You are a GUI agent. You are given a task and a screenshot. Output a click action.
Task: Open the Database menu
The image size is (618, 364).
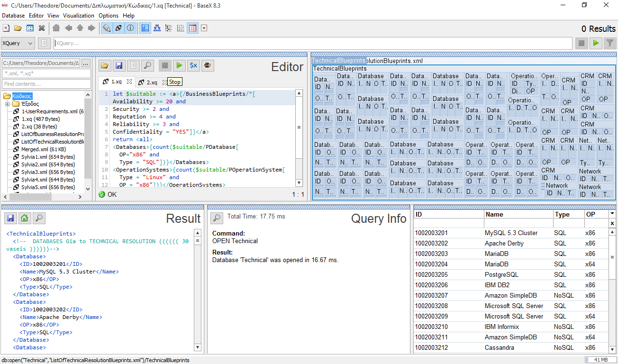point(13,16)
